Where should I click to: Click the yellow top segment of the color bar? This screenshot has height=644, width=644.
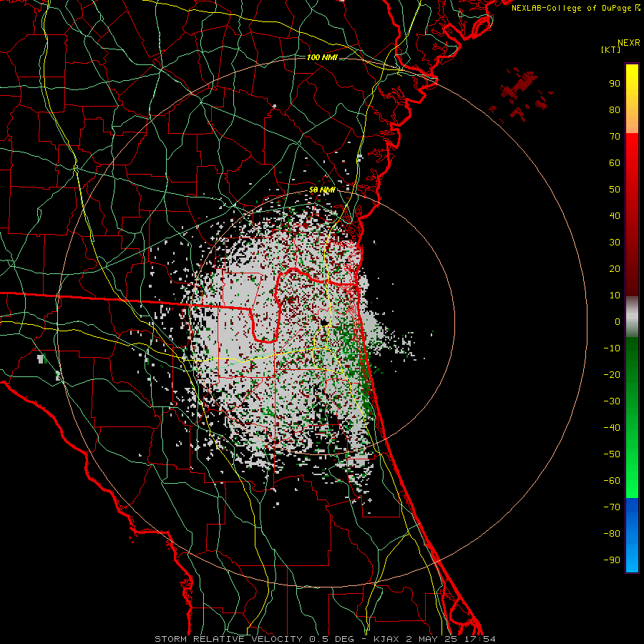tap(632, 98)
